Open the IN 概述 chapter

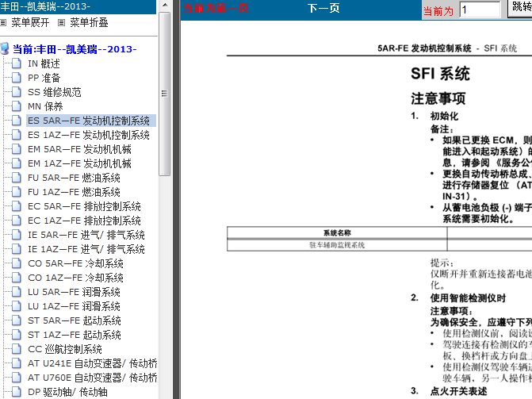(x=44, y=63)
